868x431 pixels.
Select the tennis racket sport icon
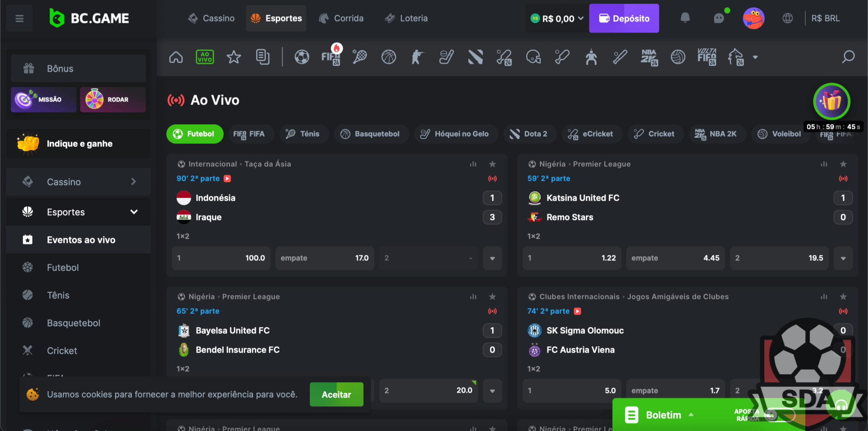coord(359,57)
